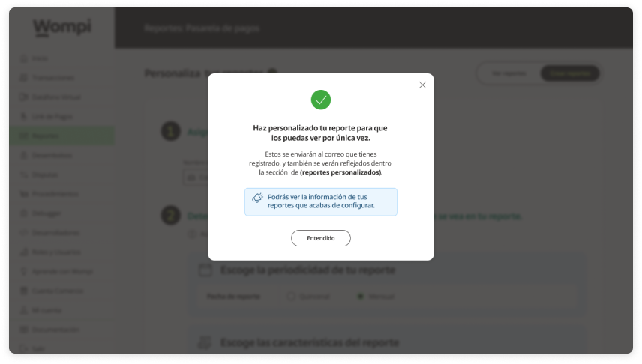This screenshot has height=364, width=642.
Task: Switch to the Crear reportes toggle tab
Action: click(x=570, y=73)
